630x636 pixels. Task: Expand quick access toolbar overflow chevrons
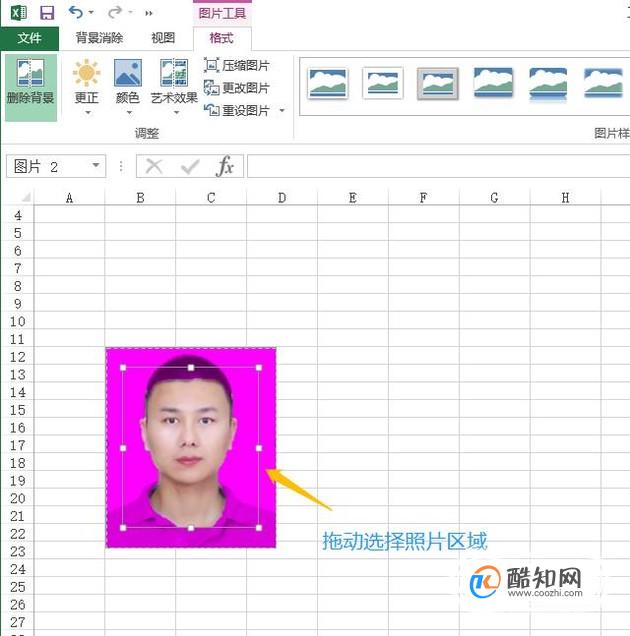tap(148, 13)
